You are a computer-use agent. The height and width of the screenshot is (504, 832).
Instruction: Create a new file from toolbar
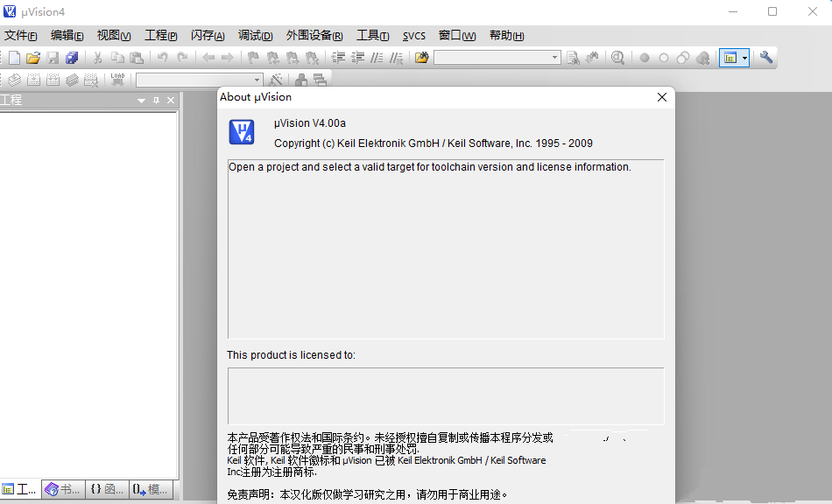point(14,58)
